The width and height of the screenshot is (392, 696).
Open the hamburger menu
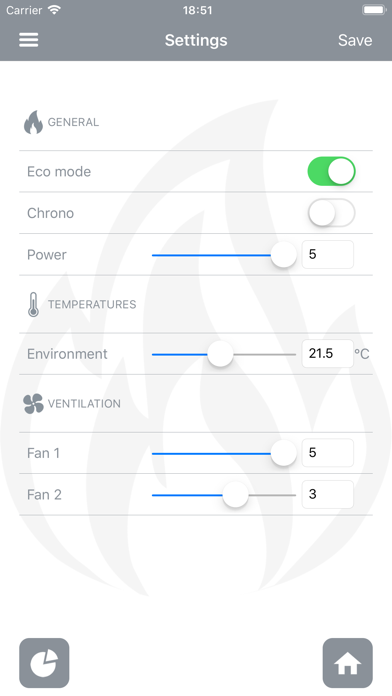(x=28, y=40)
